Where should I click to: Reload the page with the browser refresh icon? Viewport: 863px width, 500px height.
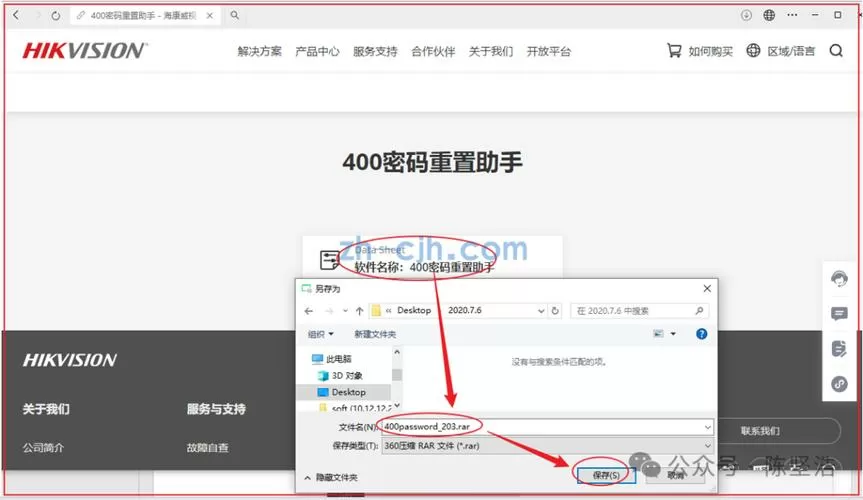[x=56, y=16]
